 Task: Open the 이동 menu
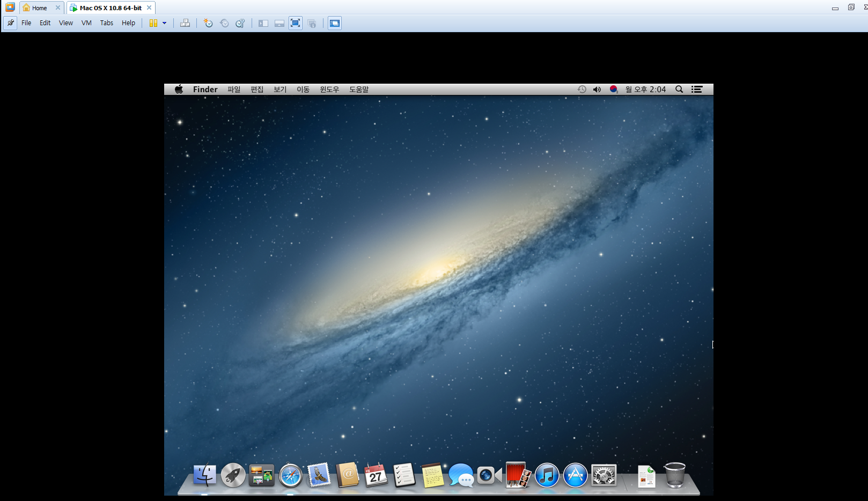click(303, 90)
